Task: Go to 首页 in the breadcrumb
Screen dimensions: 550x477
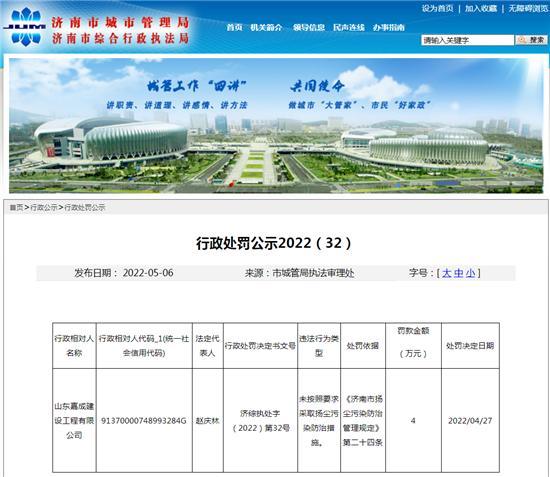Action: coord(16,208)
